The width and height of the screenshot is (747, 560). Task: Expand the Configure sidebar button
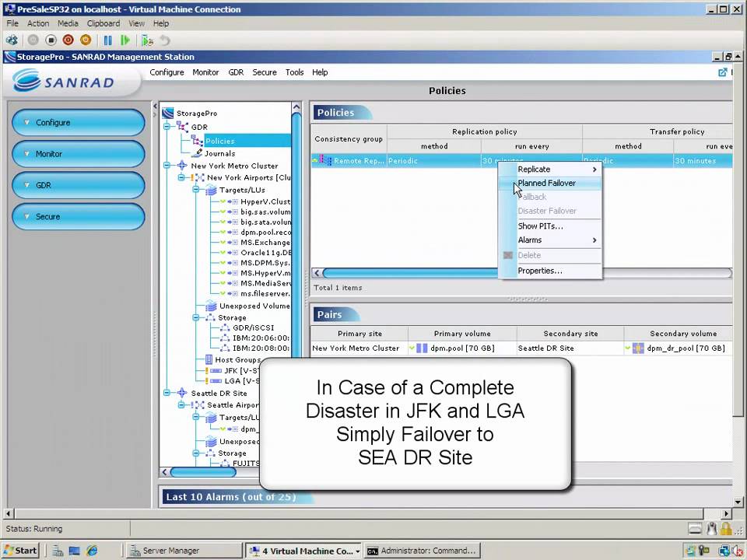pyautogui.click(x=79, y=122)
